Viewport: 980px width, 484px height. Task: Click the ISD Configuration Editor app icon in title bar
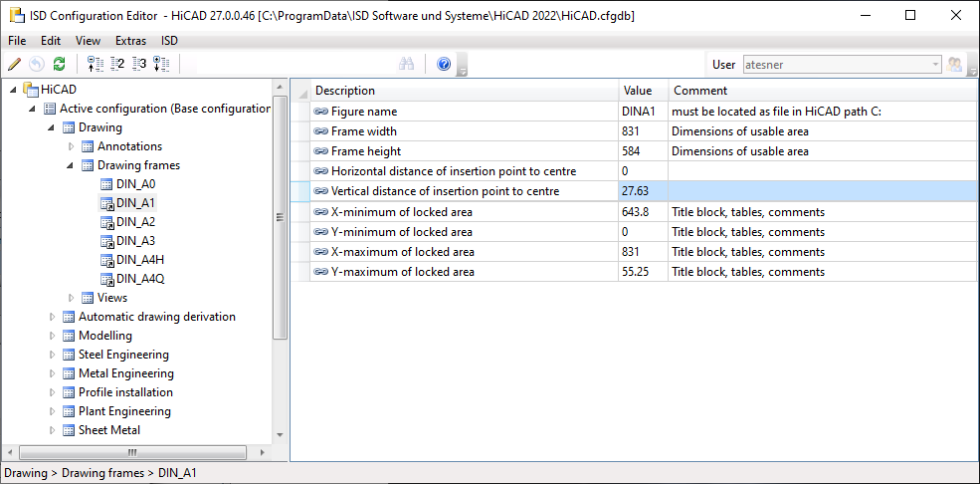(x=16, y=16)
